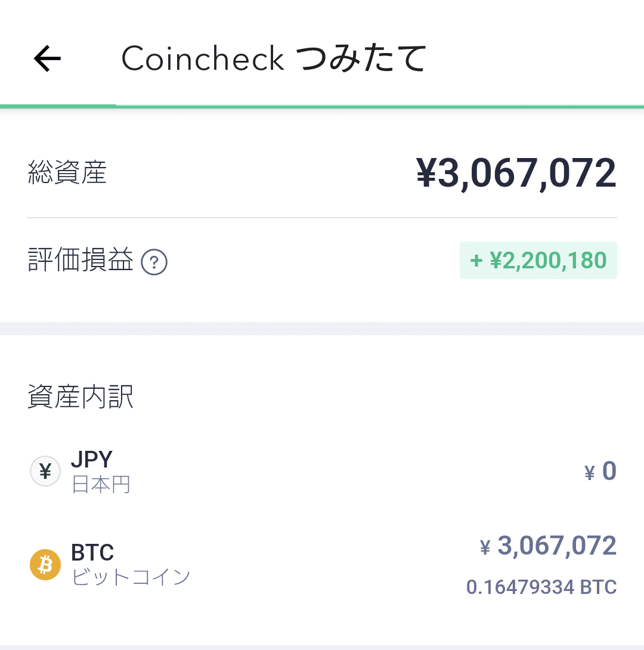Viewport: 644px width, 650px height.
Task: Select the 0.16479334 BTC quantity
Action: pyautogui.click(x=541, y=587)
